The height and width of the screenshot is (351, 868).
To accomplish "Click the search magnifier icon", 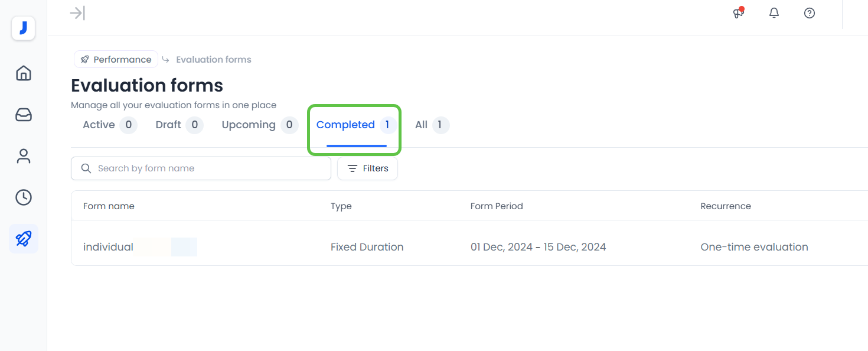I will (86, 168).
